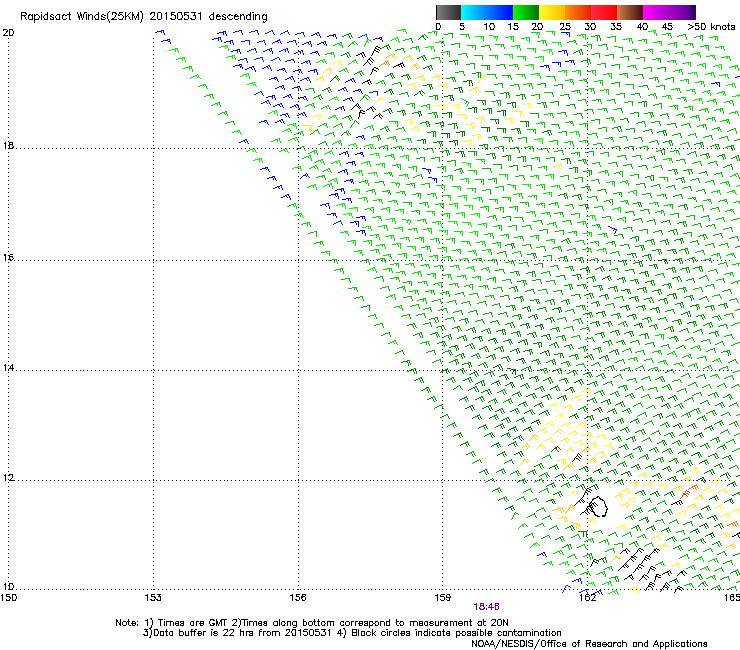Click the date '20150531' in the title

[x=176, y=16]
